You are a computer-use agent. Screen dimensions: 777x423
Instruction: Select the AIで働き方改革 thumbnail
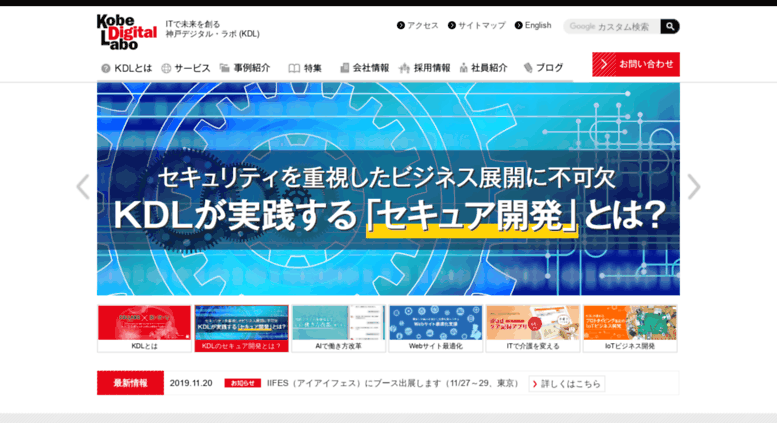[x=338, y=328]
